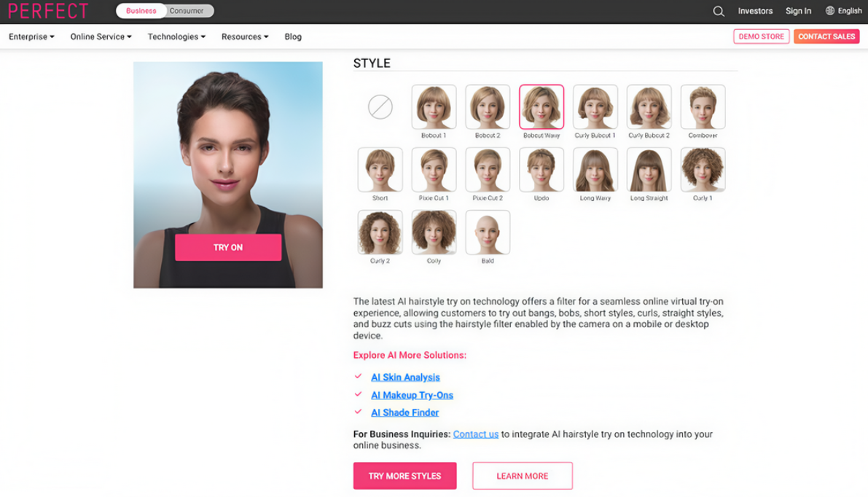Choose the Pixie Cut 1 style

[x=434, y=169]
